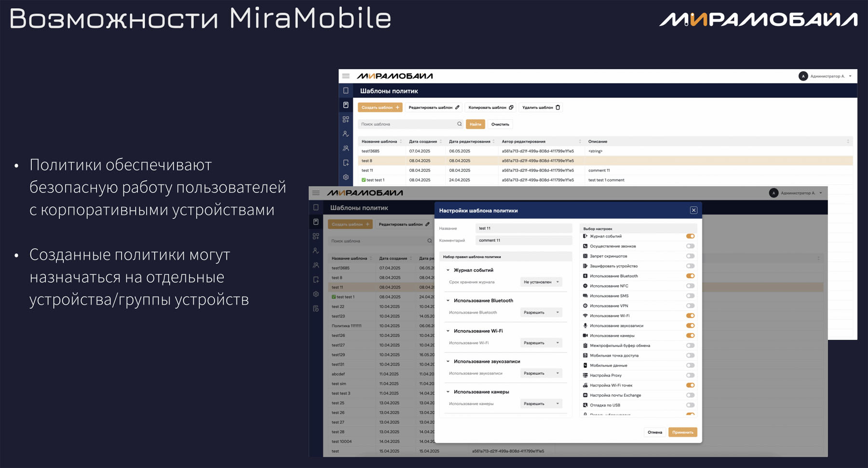Focus the Название field containing test 11

click(524, 228)
